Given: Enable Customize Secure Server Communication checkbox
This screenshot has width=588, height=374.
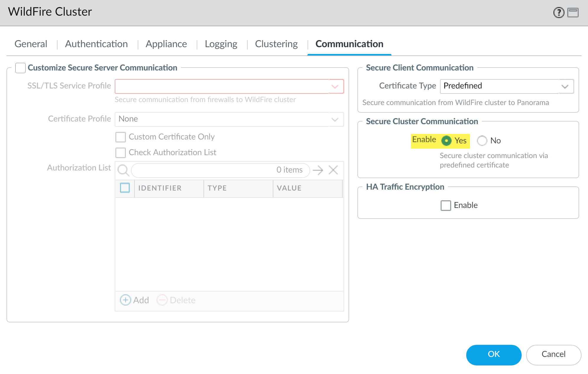Looking at the screenshot, I should [x=20, y=68].
